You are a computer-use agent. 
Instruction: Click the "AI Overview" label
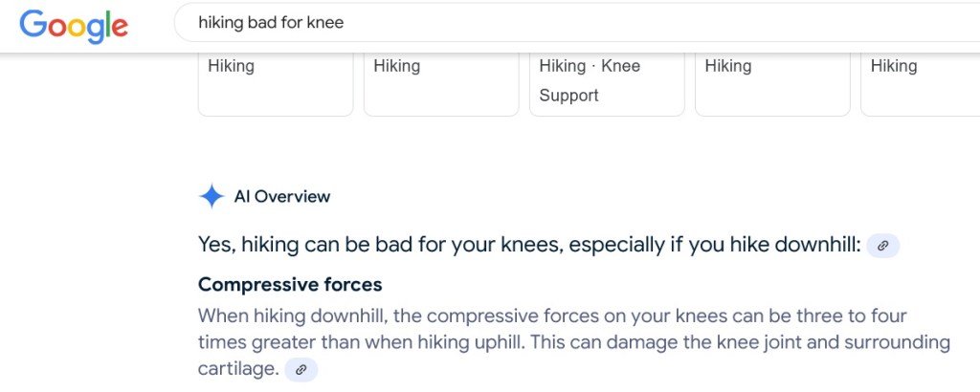(x=282, y=197)
